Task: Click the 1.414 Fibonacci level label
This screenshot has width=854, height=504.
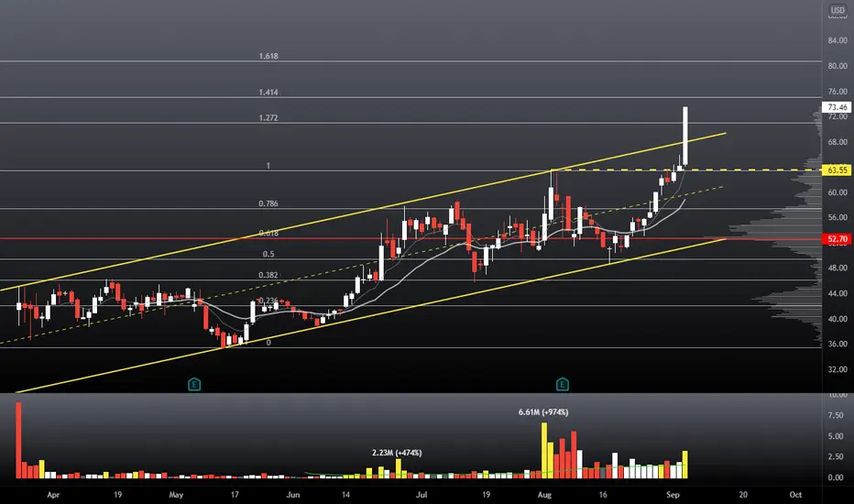Action: (268, 92)
